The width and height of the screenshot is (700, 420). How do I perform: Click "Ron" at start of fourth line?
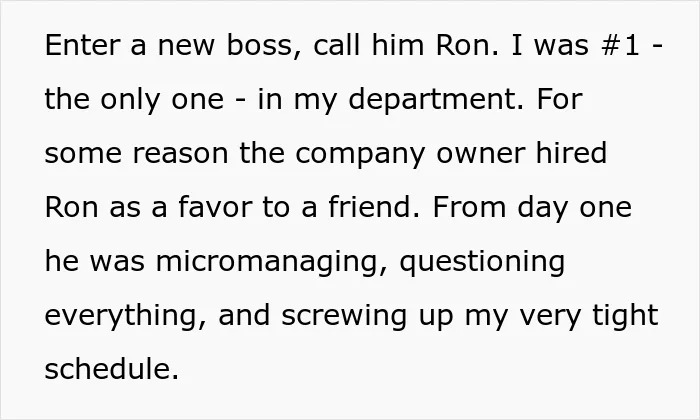coord(71,208)
